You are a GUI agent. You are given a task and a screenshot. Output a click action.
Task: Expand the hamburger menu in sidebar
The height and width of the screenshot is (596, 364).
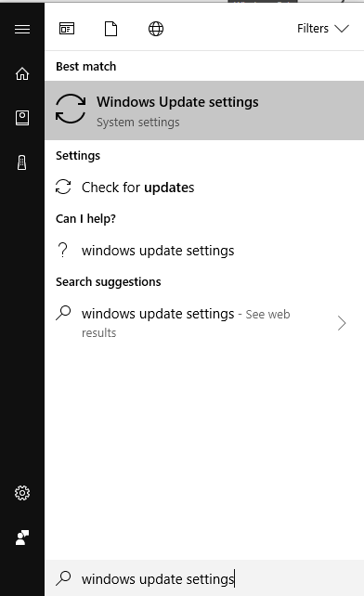[x=22, y=29]
